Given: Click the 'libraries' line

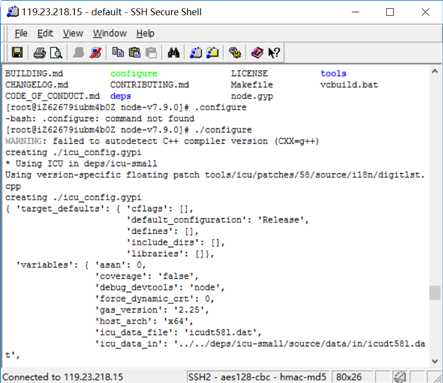Looking at the screenshot, I should click(x=170, y=254).
